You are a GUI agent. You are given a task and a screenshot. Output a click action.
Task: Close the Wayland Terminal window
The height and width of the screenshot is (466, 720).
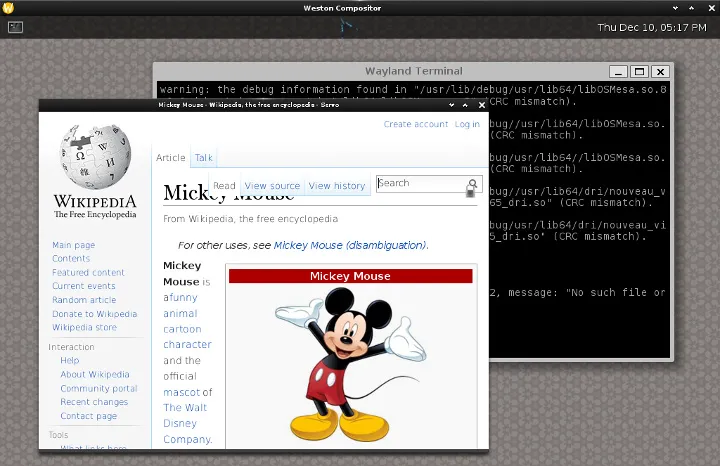[x=660, y=72]
